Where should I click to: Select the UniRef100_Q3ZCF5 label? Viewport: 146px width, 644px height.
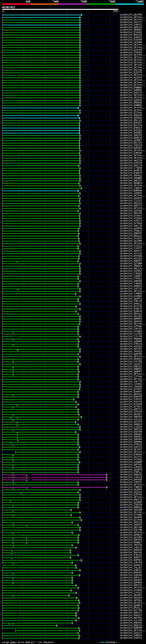click(131, 72)
